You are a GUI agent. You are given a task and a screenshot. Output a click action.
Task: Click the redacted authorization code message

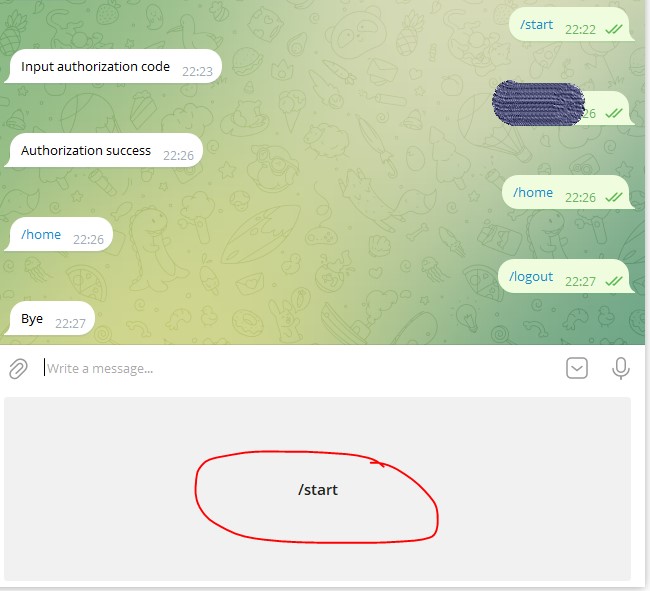pos(538,103)
